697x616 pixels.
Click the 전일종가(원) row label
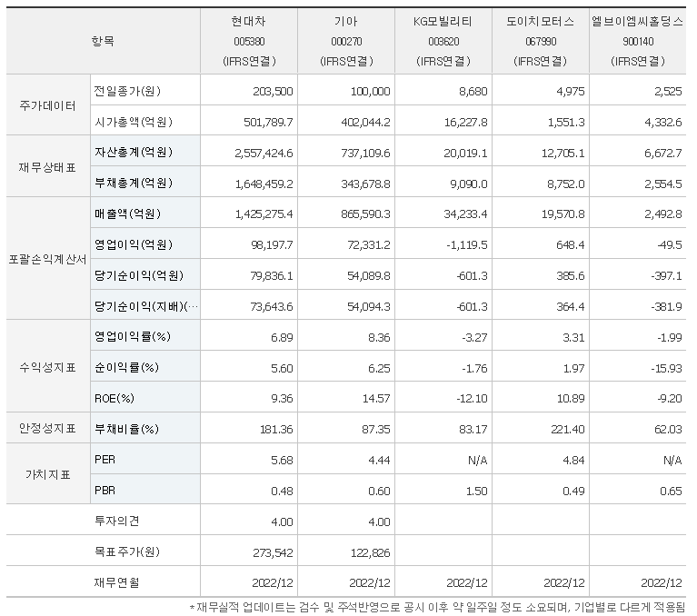127,91
